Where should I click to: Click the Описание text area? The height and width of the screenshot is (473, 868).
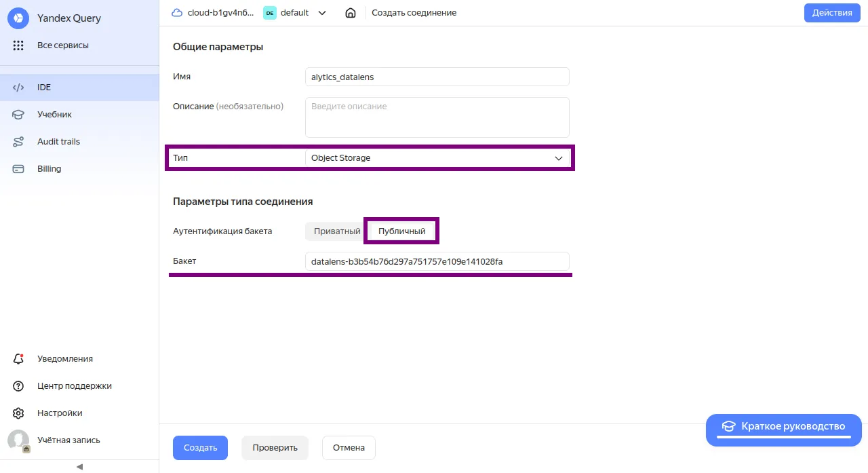(x=437, y=117)
